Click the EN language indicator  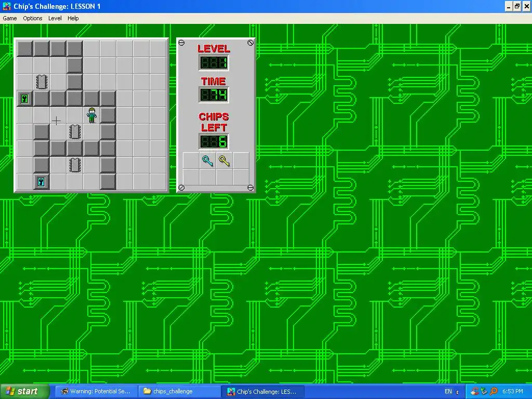click(448, 392)
